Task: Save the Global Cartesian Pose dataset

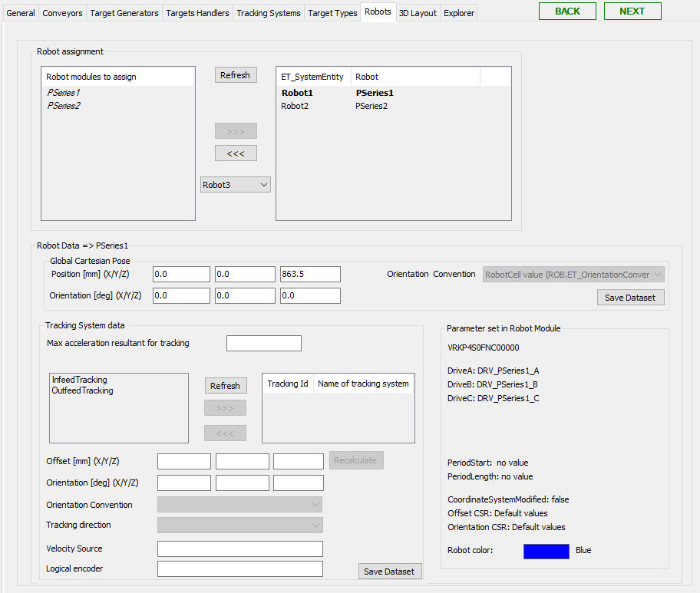Action: pyautogui.click(x=629, y=298)
